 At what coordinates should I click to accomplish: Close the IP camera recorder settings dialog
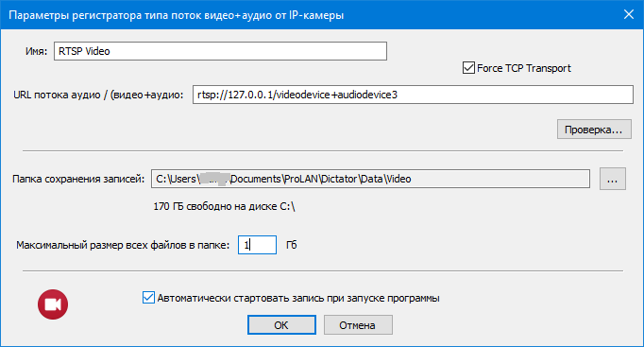click(x=628, y=14)
